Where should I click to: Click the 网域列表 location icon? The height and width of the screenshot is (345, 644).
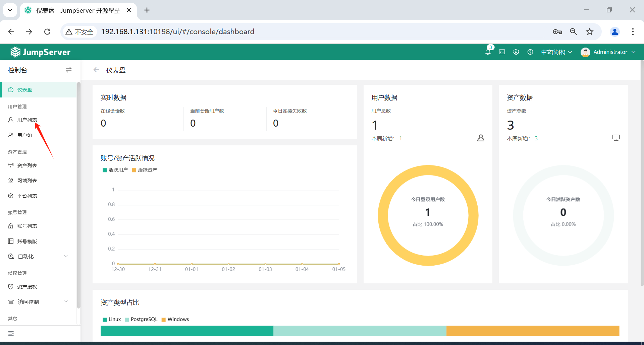[11, 181]
